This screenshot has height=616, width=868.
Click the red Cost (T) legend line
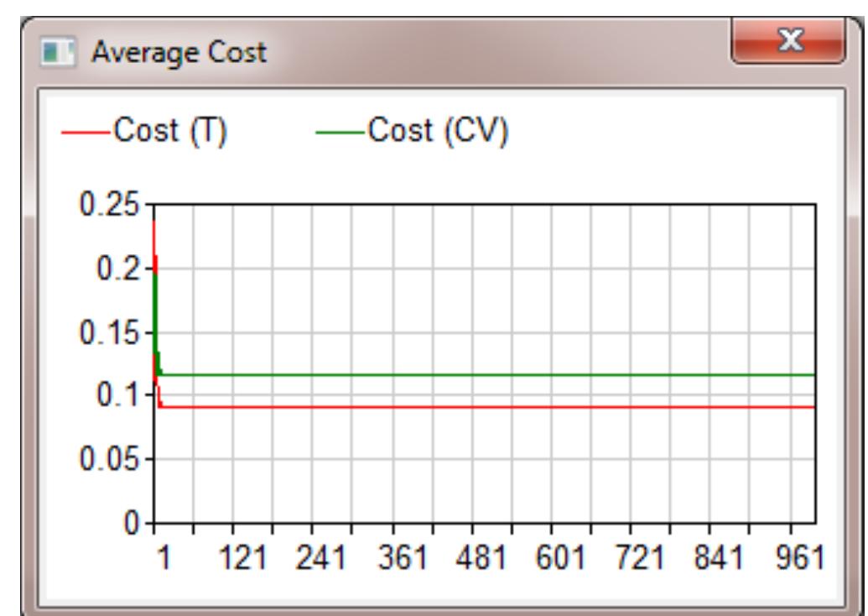click(x=86, y=133)
